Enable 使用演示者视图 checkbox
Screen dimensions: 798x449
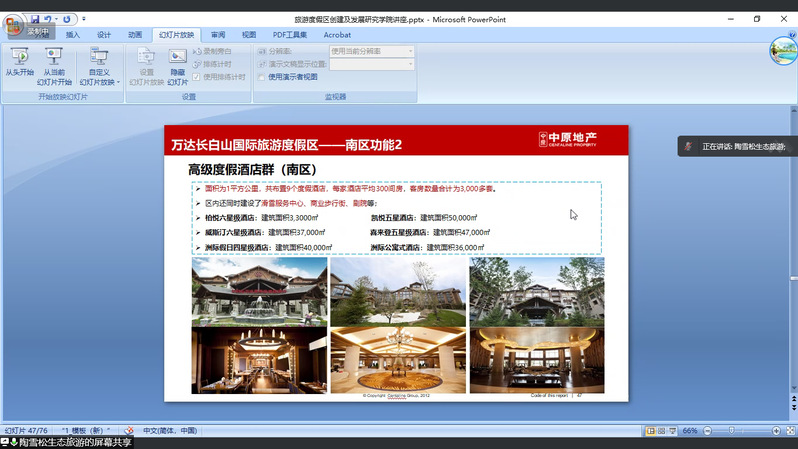(262, 77)
